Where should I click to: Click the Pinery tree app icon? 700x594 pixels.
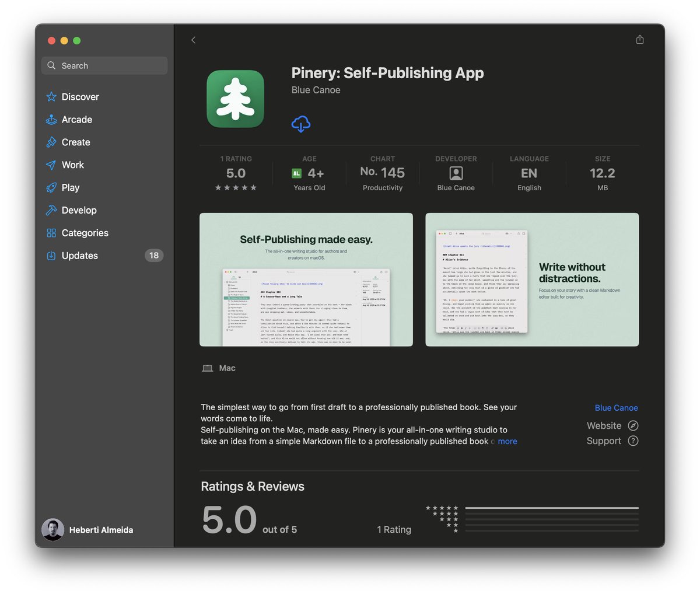pos(236,99)
